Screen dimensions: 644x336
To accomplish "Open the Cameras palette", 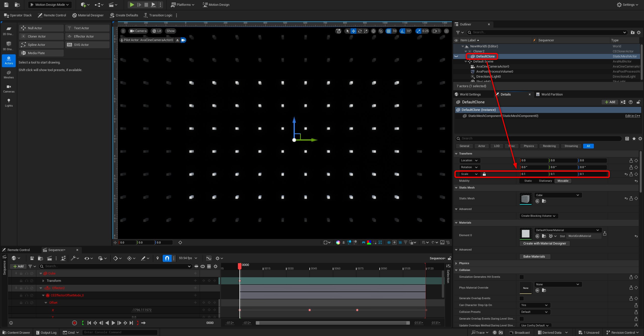I will pyautogui.click(x=9, y=89).
